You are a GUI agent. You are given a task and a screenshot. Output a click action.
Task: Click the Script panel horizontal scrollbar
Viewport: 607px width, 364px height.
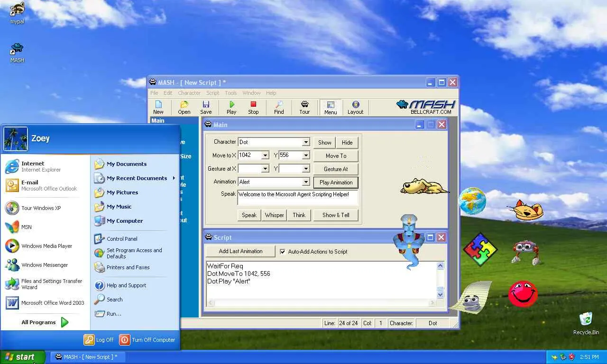pos(321,302)
